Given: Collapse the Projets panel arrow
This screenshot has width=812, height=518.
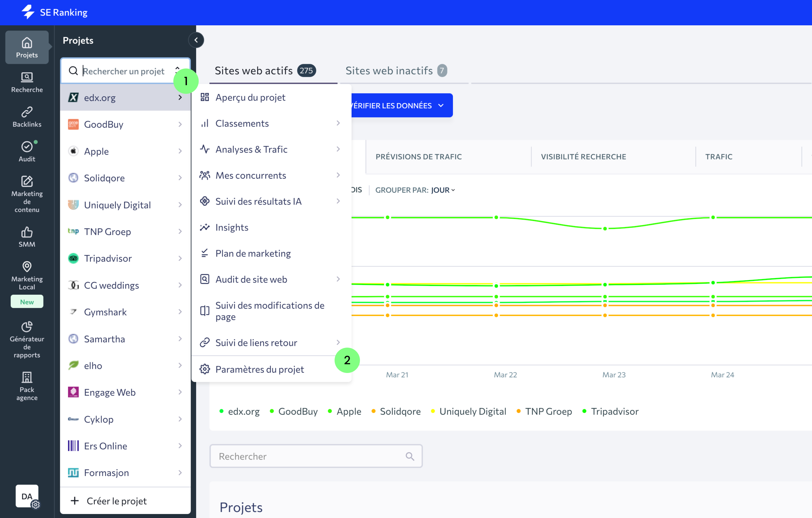Looking at the screenshot, I should (x=196, y=40).
